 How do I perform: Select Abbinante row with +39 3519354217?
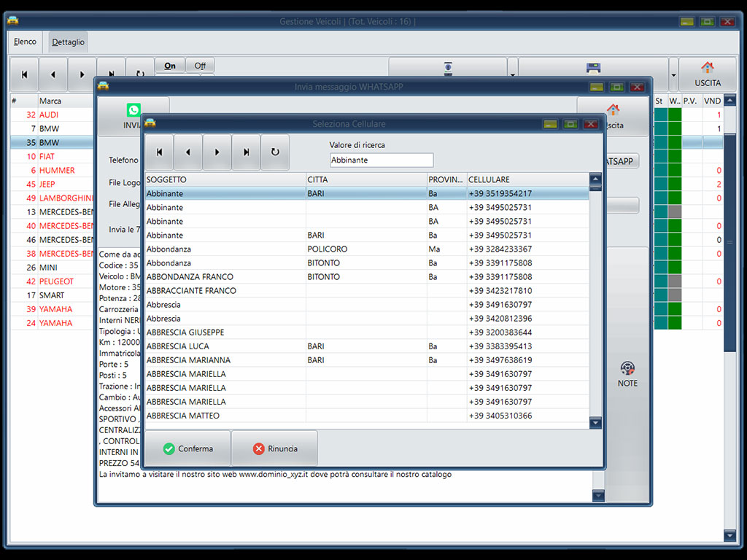pyautogui.click(x=367, y=193)
